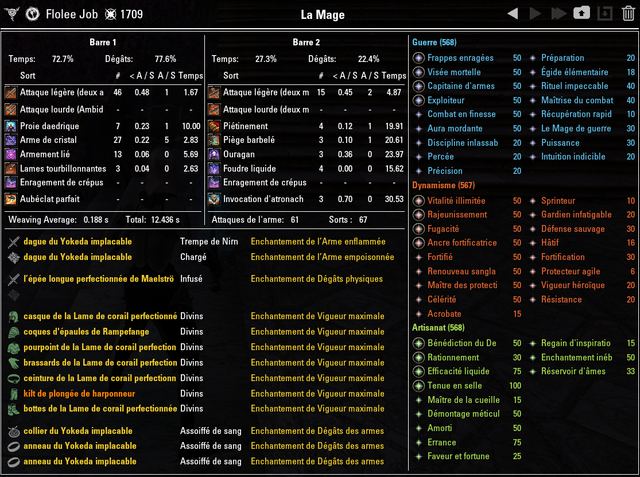Click the Le Mage de guerre champion skill
Screen dimensions: 640x477
(x=576, y=129)
